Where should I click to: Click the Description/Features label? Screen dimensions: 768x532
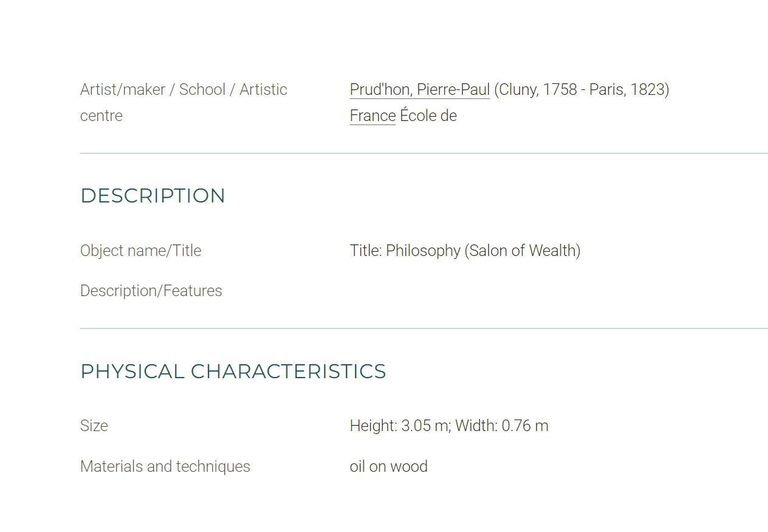click(x=151, y=291)
